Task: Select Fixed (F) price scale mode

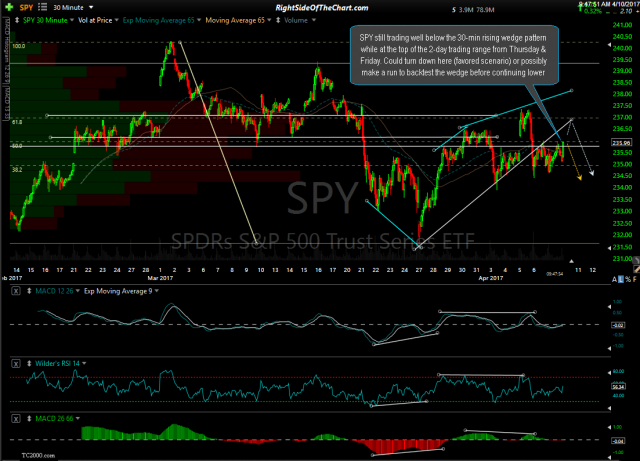Action: pyautogui.click(x=635, y=280)
